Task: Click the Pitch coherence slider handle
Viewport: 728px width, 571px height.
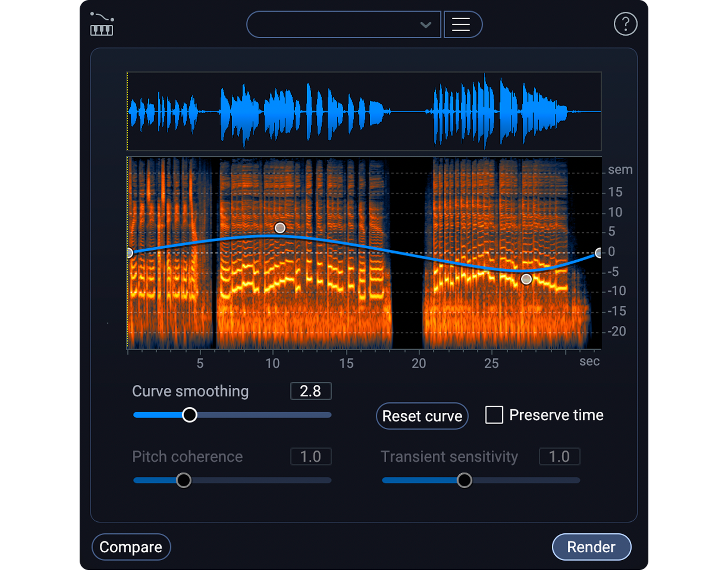Action: click(x=184, y=480)
